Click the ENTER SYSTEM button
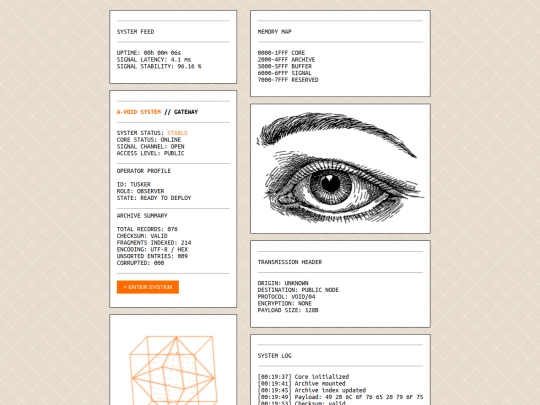Screen dimensions: 540x405 click(x=148, y=287)
